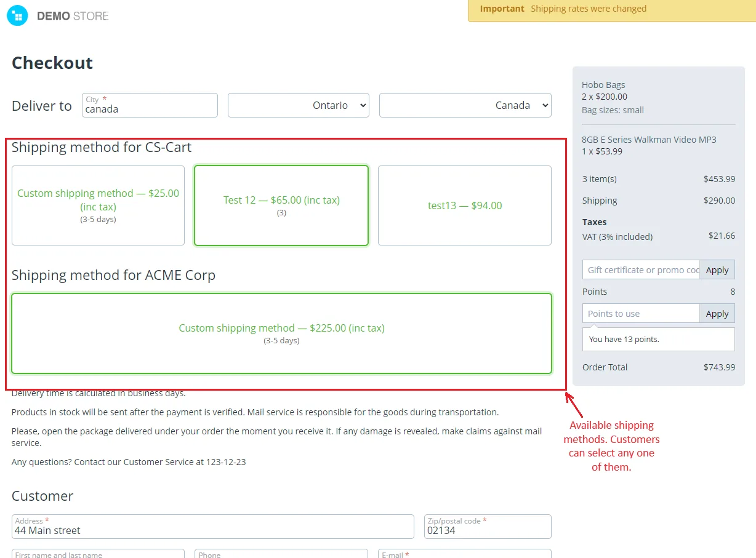Image resolution: width=756 pixels, height=558 pixels.
Task: Click Customer Service contact text 123-12-23
Action: click(129, 462)
